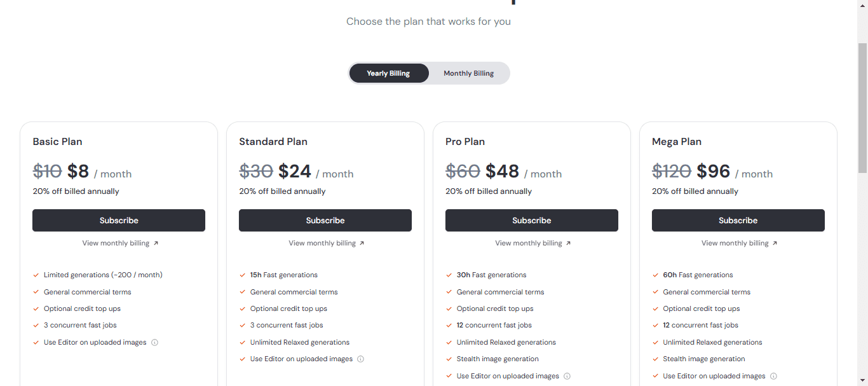This screenshot has height=386, width=868.
Task: Click arrow icon next to Basic monthly billing
Action: (x=156, y=243)
